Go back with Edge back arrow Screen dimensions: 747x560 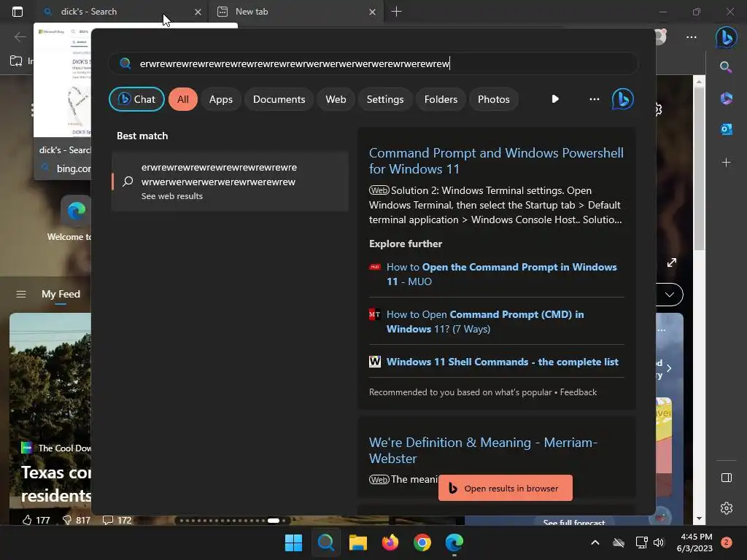20,36
